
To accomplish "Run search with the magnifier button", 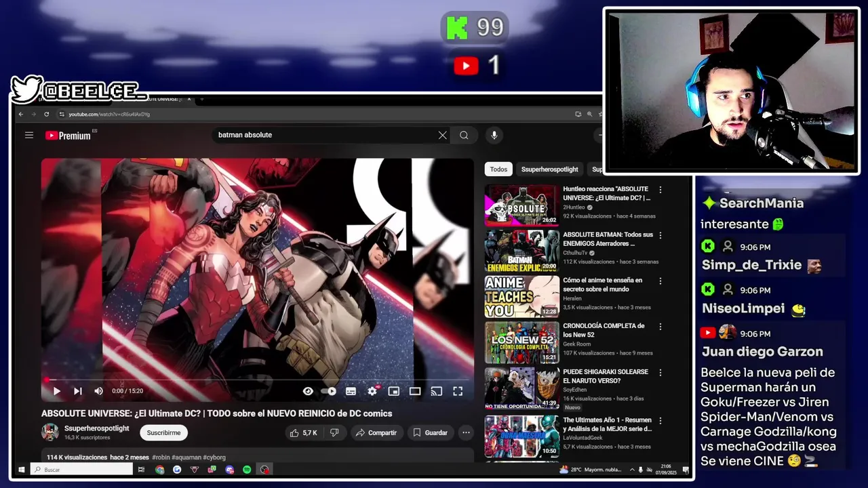I will 464,135.
